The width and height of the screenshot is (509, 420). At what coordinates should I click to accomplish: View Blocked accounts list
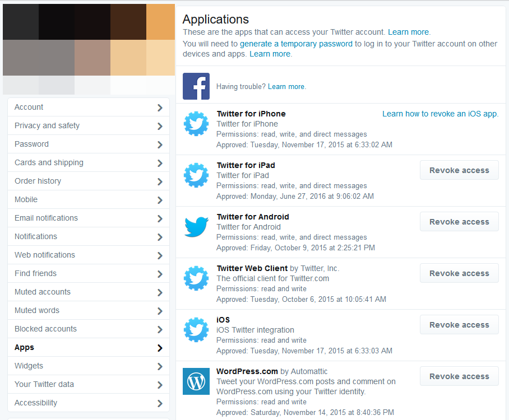pos(89,329)
